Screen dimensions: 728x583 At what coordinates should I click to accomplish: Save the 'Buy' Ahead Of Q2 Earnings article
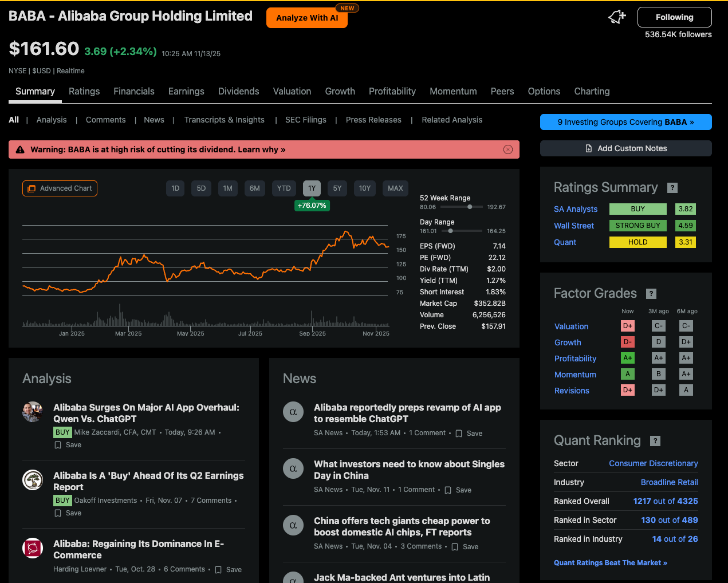click(x=68, y=513)
